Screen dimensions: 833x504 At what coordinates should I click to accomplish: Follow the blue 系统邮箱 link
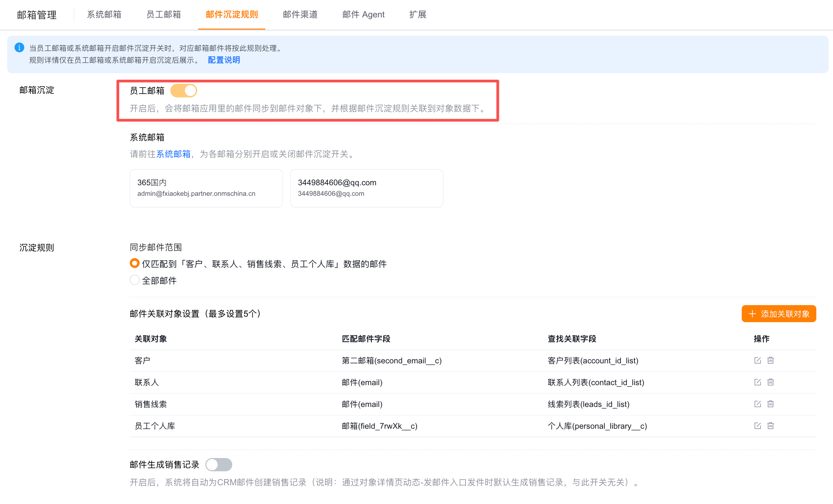[173, 154]
